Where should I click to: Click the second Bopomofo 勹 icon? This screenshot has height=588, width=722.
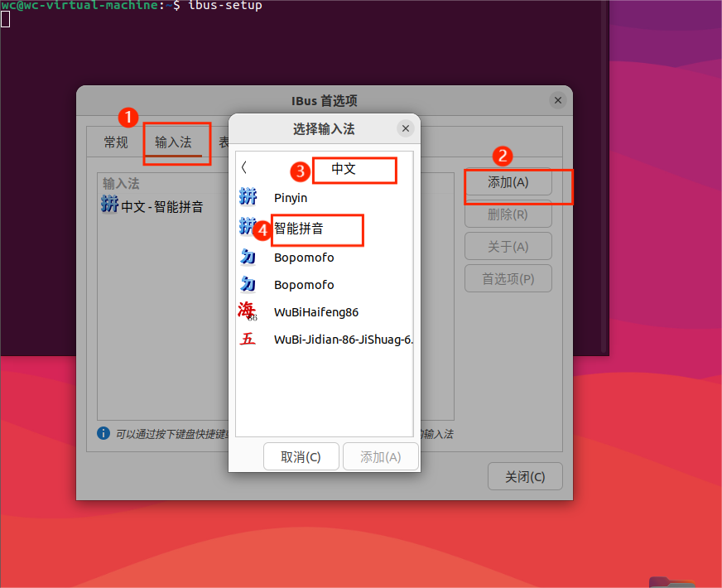(x=248, y=284)
